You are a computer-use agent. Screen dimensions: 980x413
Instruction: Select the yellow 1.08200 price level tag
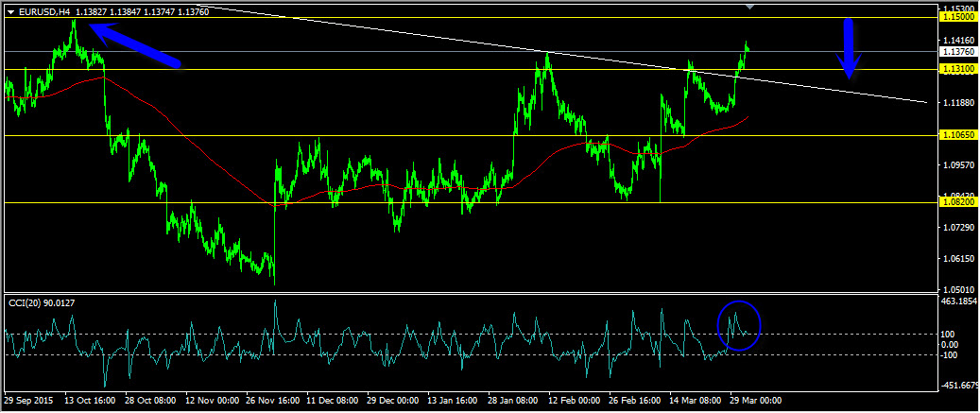[x=958, y=202]
